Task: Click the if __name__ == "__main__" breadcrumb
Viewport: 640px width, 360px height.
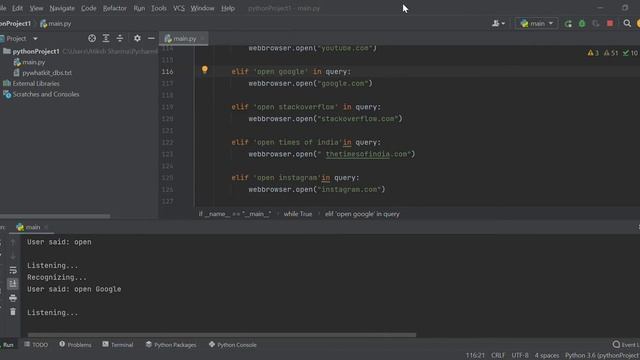Action: [x=235, y=214]
